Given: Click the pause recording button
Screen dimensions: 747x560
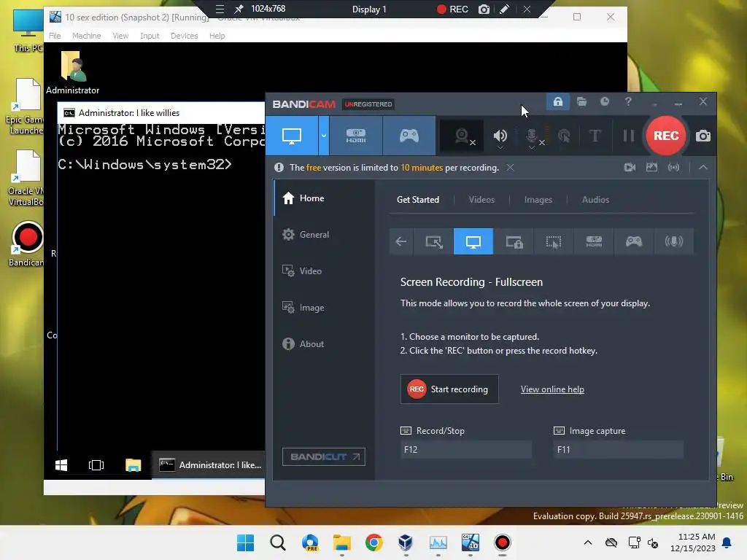Looking at the screenshot, I should 628,136.
